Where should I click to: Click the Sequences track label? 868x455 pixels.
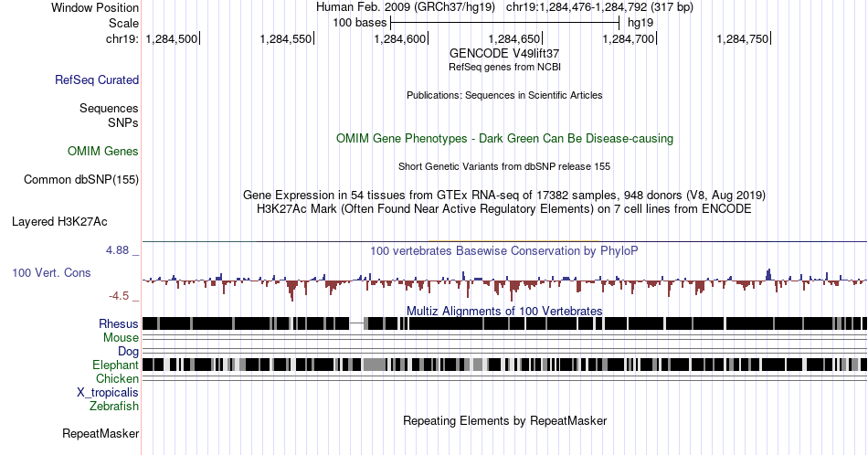click(109, 108)
